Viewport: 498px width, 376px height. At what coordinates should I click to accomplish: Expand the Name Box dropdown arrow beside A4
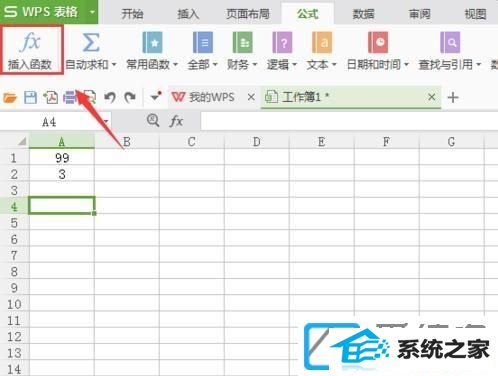coord(106,121)
